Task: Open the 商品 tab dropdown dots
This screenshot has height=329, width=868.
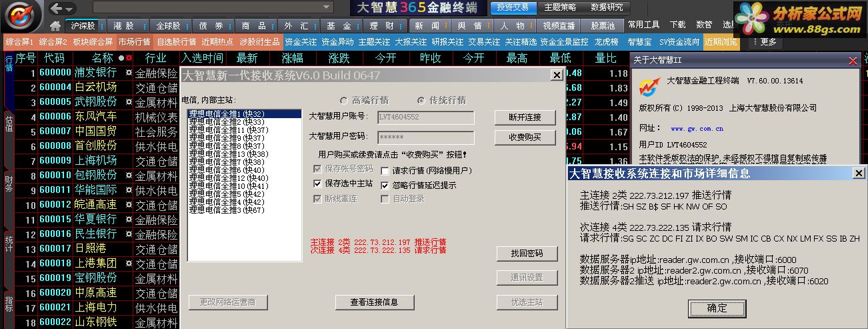Action: (271, 25)
